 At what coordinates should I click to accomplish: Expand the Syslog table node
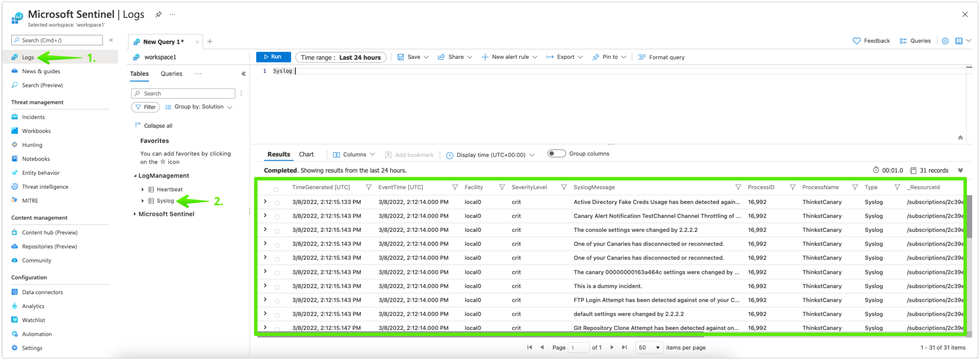tap(142, 201)
